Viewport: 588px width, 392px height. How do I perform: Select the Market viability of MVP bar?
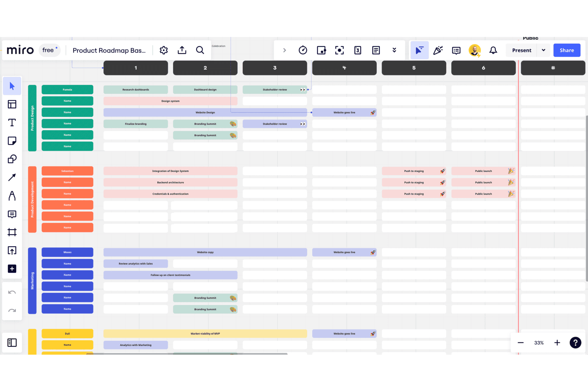(205, 334)
